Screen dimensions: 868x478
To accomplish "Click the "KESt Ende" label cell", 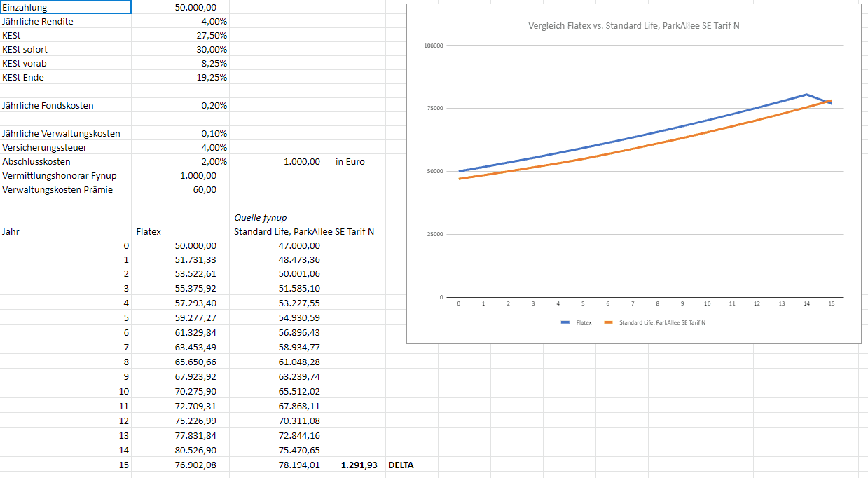I will coord(66,77).
